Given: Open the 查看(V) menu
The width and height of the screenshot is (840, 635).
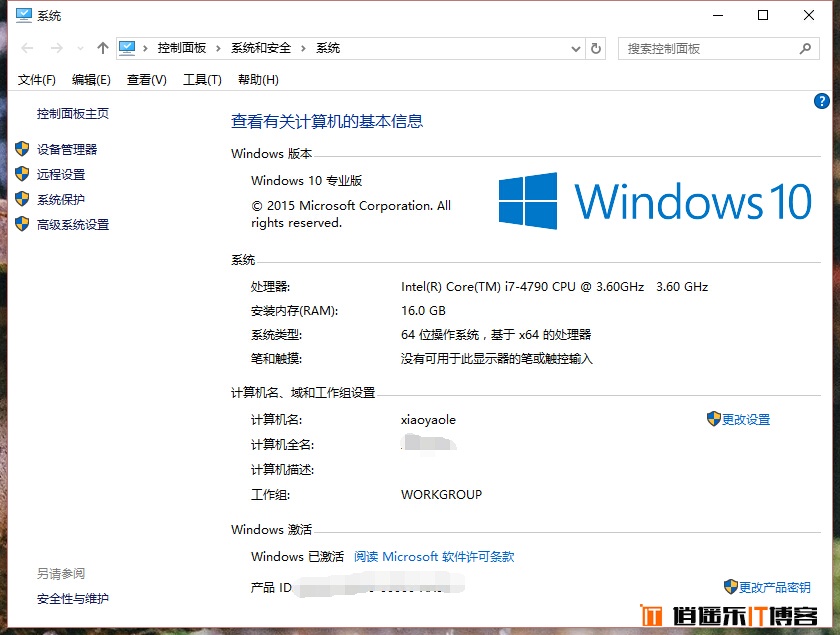Looking at the screenshot, I should tap(147, 80).
